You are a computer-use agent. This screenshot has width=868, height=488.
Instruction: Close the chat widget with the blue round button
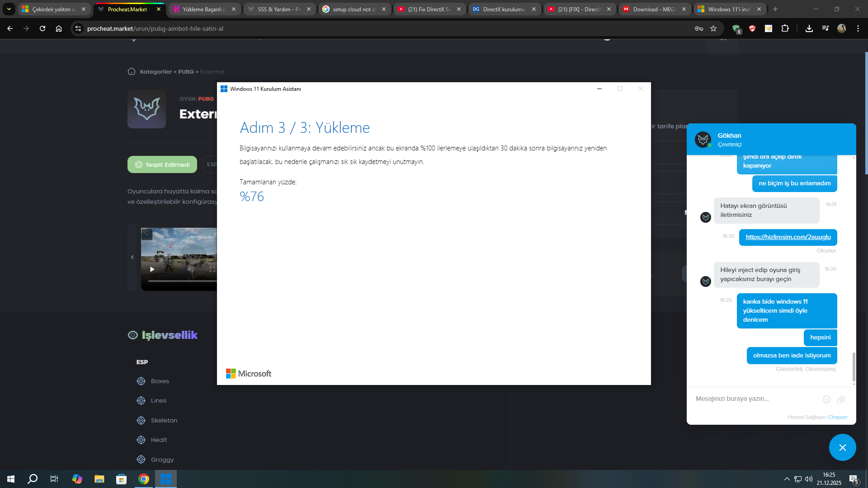point(843,447)
